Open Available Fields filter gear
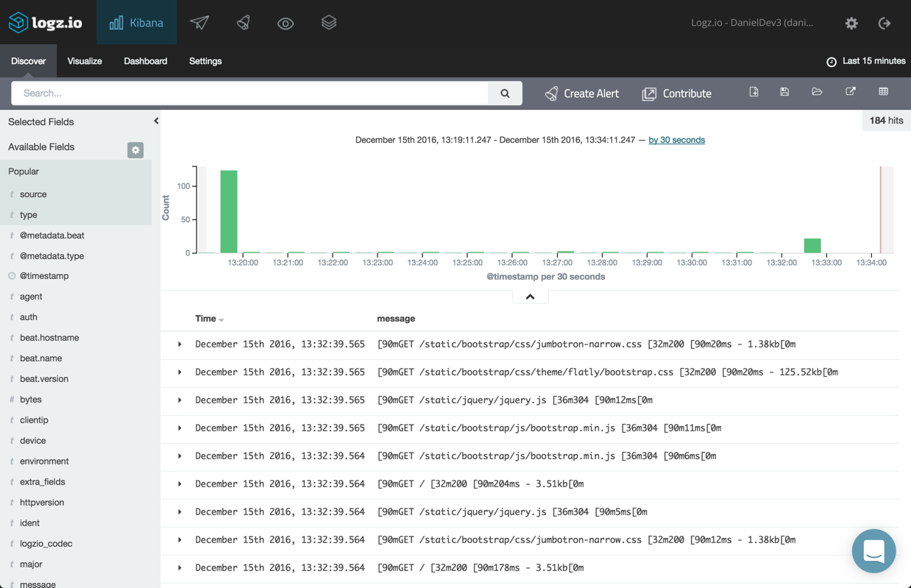This screenshot has width=911, height=588. pyautogui.click(x=135, y=150)
